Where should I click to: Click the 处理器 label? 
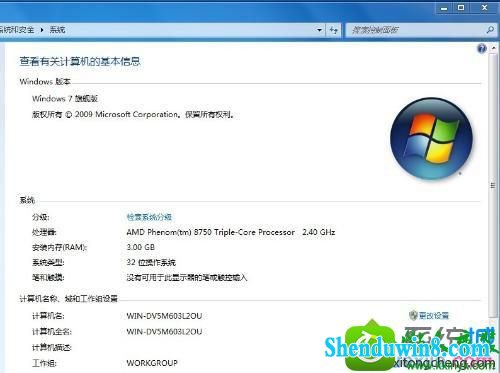tap(44, 232)
